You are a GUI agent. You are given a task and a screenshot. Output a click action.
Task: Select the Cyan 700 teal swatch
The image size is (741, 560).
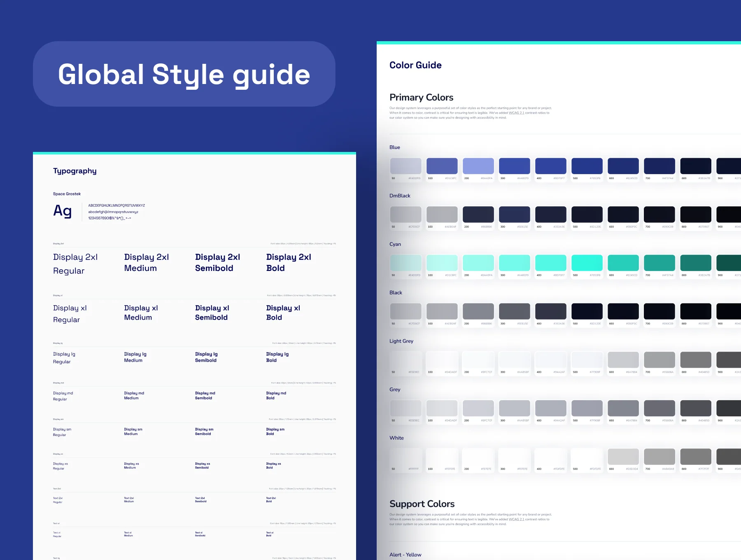(x=659, y=263)
